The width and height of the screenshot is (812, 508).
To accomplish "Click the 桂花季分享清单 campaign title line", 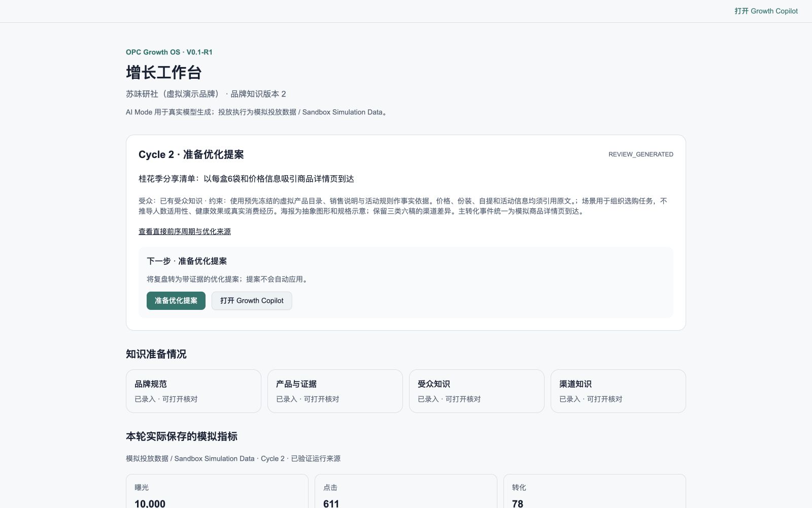I will tap(246, 179).
